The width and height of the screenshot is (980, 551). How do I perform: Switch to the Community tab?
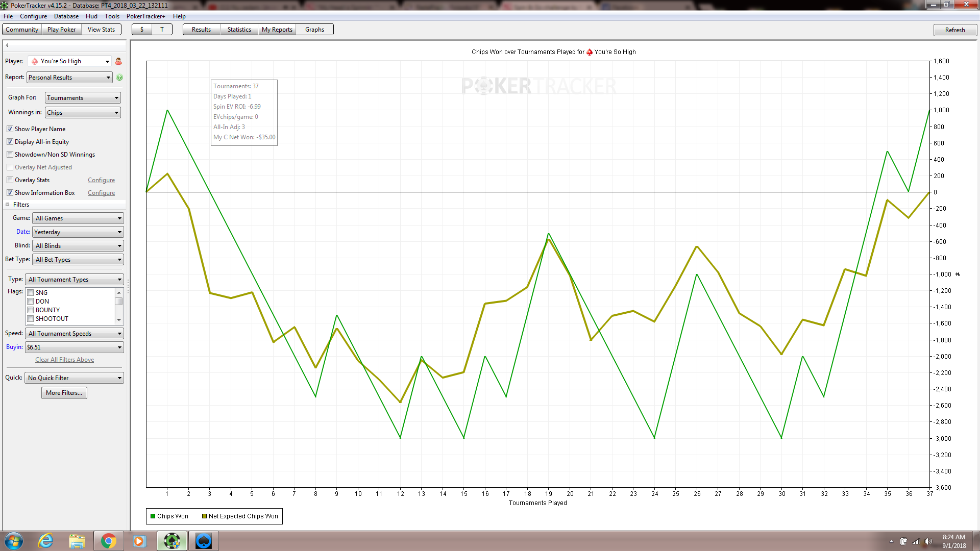tap(22, 30)
